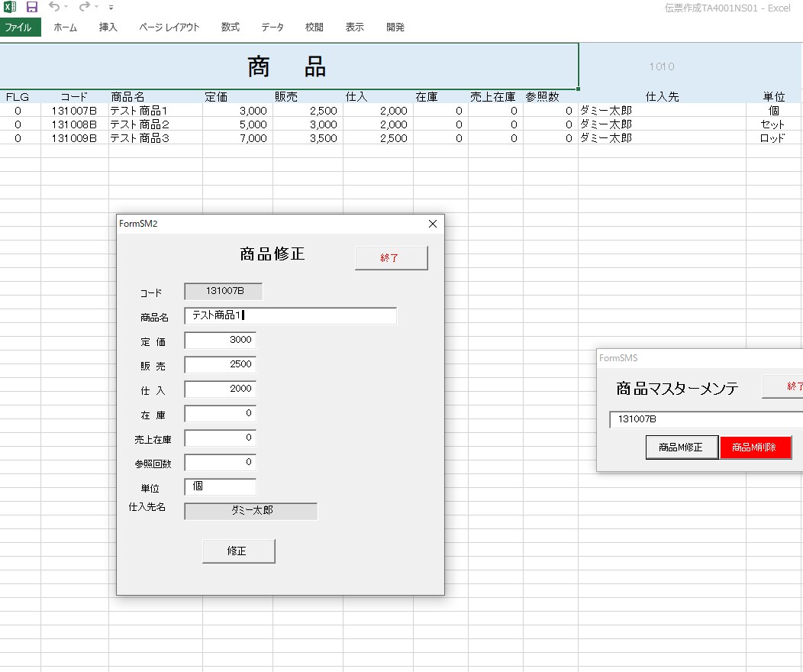Open the 開発 ribbon tab
Image resolution: width=803 pixels, height=672 pixels.
395,27
